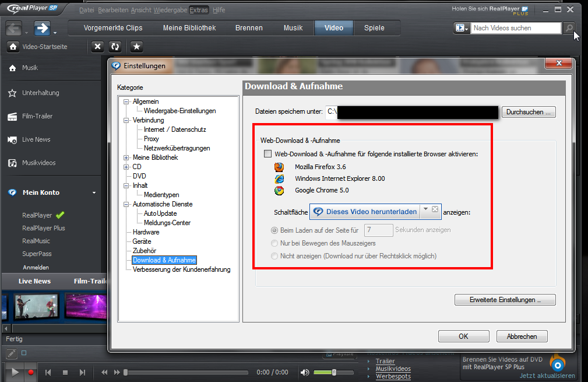Open Unterhaltung in the sidebar
This screenshot has width=588, height=382.
click(40, 93)
